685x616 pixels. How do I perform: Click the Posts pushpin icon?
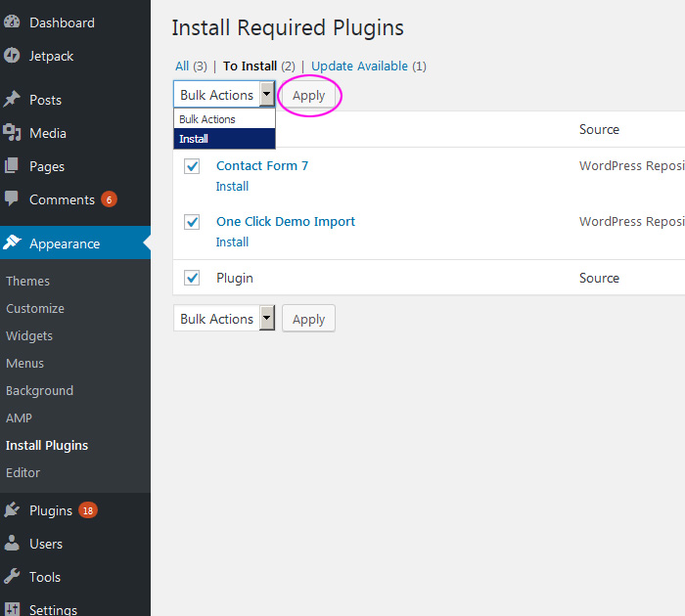click(12, 99)
